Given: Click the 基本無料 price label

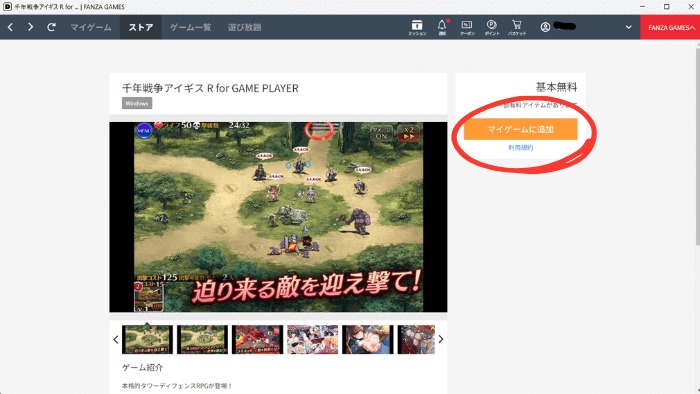Looking at the screenshot, I should pyautogui.click(x=556, y=87).
